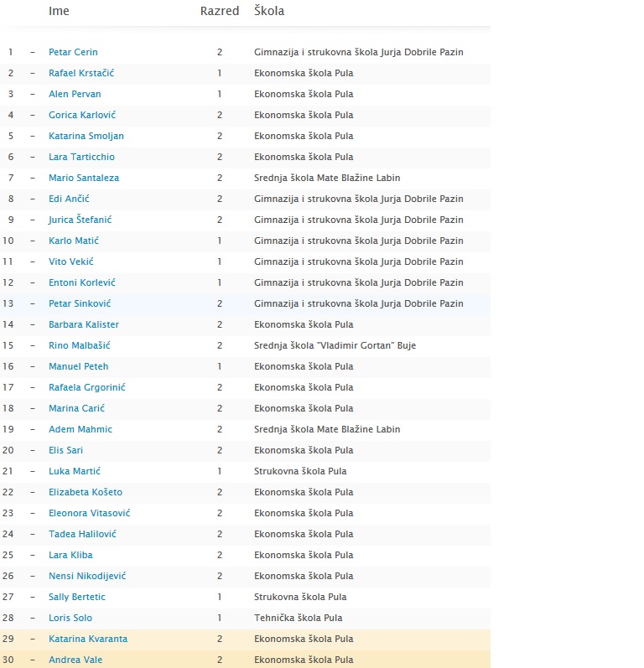Open the Tadea Halilović link
Screen dimensions: 644x668
[82, 534]
